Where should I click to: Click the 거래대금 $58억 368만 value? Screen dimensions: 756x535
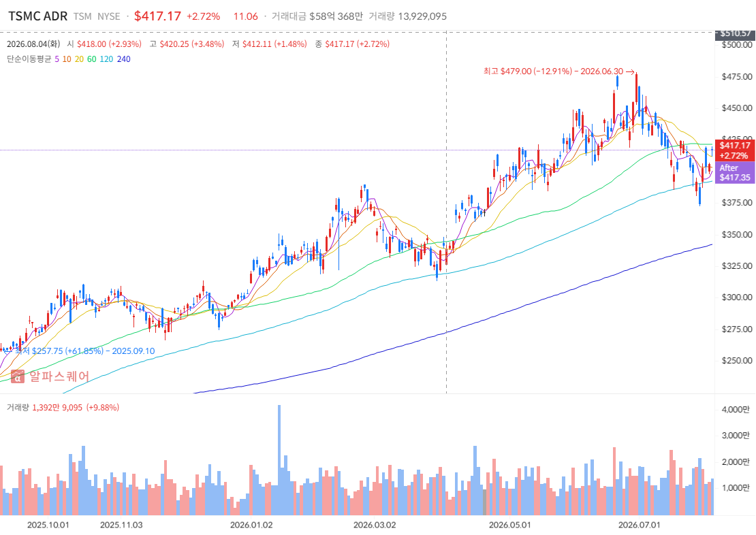pyautogui.click(x=317, y=16)
